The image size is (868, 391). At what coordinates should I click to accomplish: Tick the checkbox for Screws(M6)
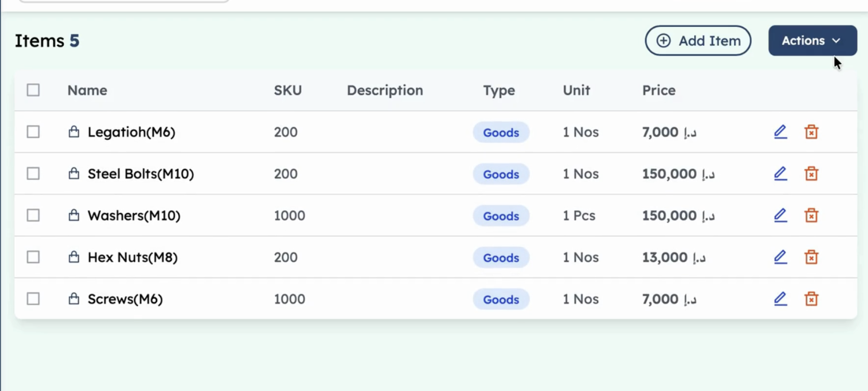coord(33,299)
